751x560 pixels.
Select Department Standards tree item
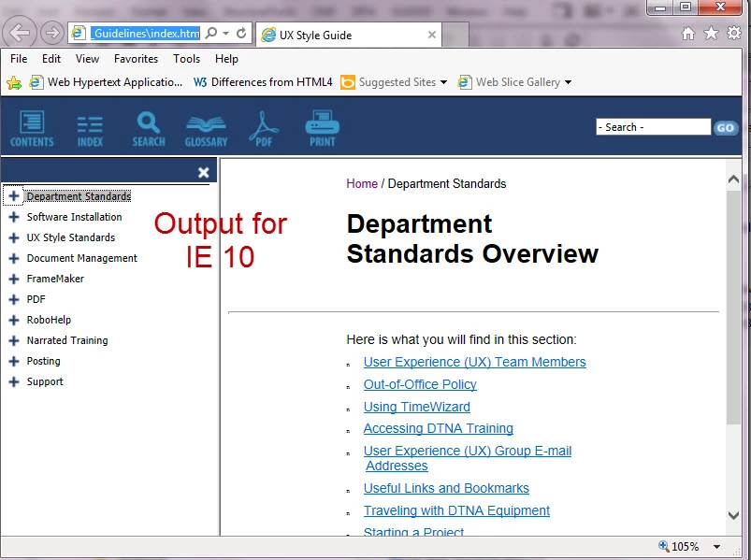coord(79,196)
